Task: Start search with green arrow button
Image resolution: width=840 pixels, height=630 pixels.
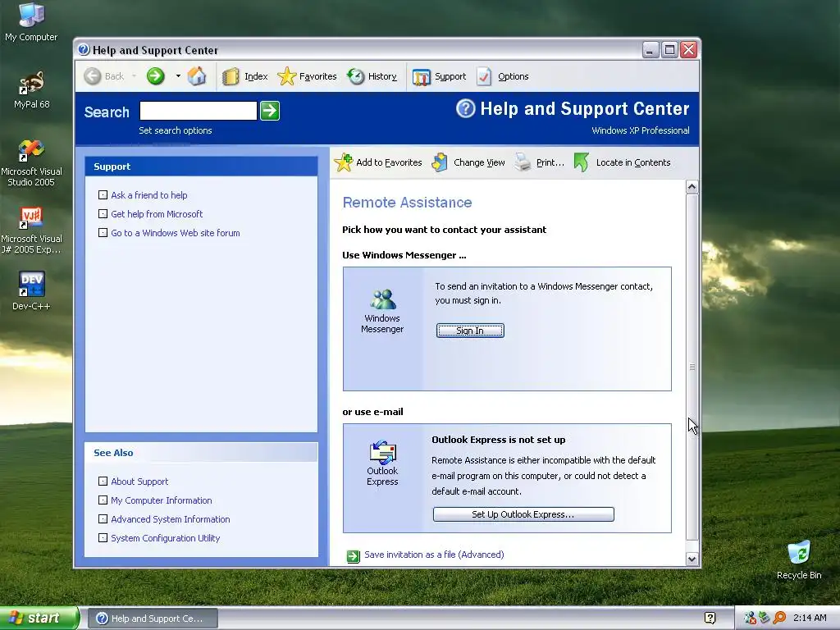Action: pos(269,111)
